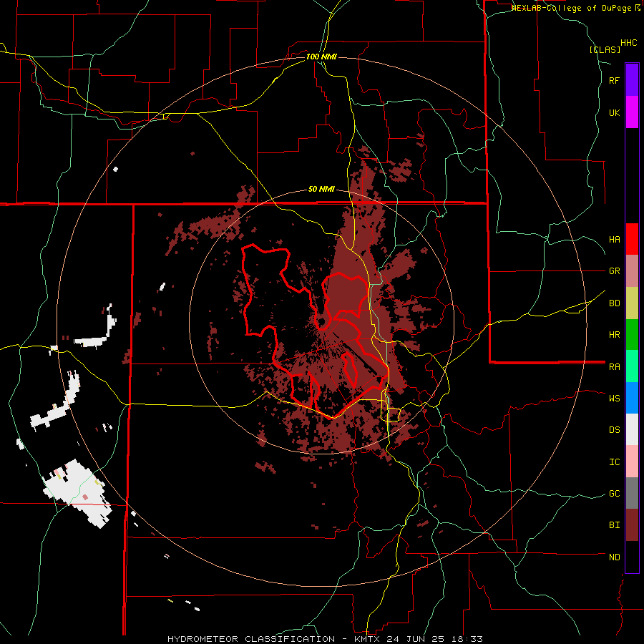The image size is (644, 644).
Task: Click the DS legend label
Action: (x=614, y=430)
